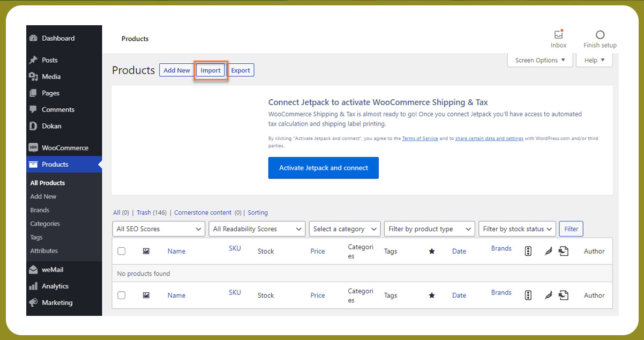Click the Filter button
The height and width of the screenshot is (340, 644).
[571, 229]
